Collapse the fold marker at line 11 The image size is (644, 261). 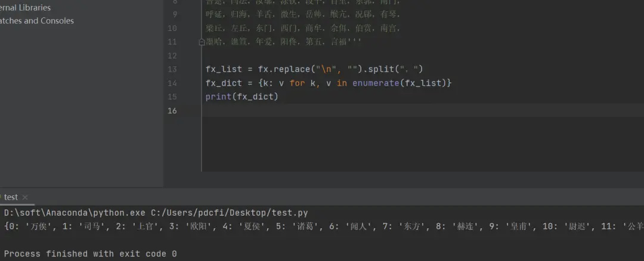pyautogui.click(x=202, y=42)
